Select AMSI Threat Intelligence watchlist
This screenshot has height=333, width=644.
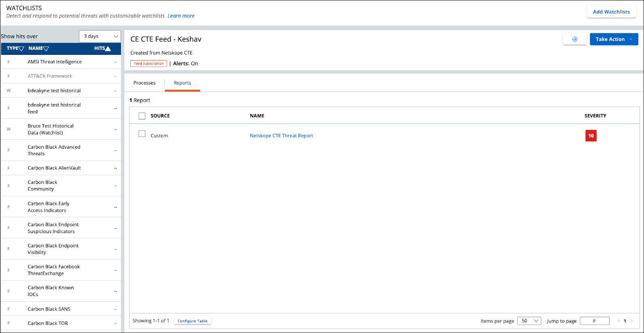[61, 62]
